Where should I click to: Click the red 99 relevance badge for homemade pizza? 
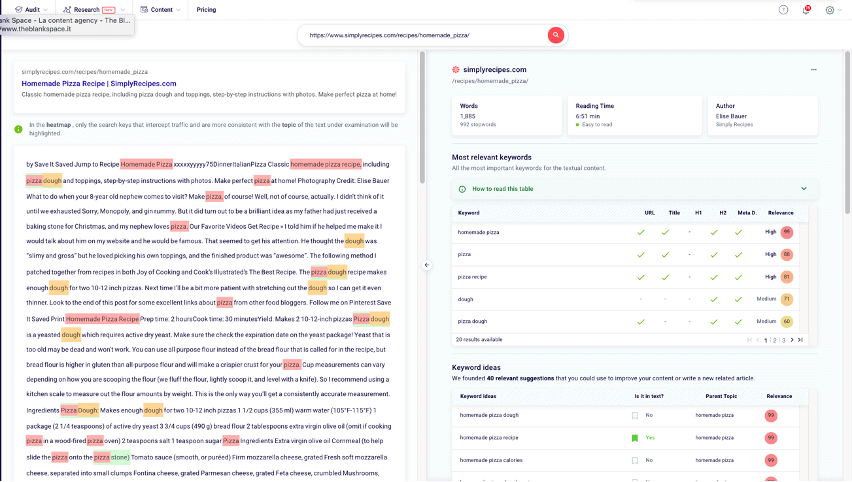786,233
